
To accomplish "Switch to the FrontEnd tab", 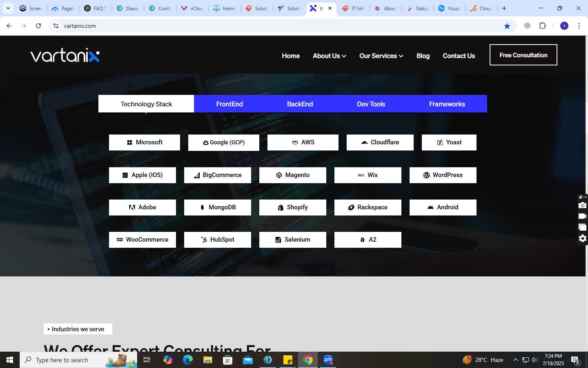I will coord(229,104).
